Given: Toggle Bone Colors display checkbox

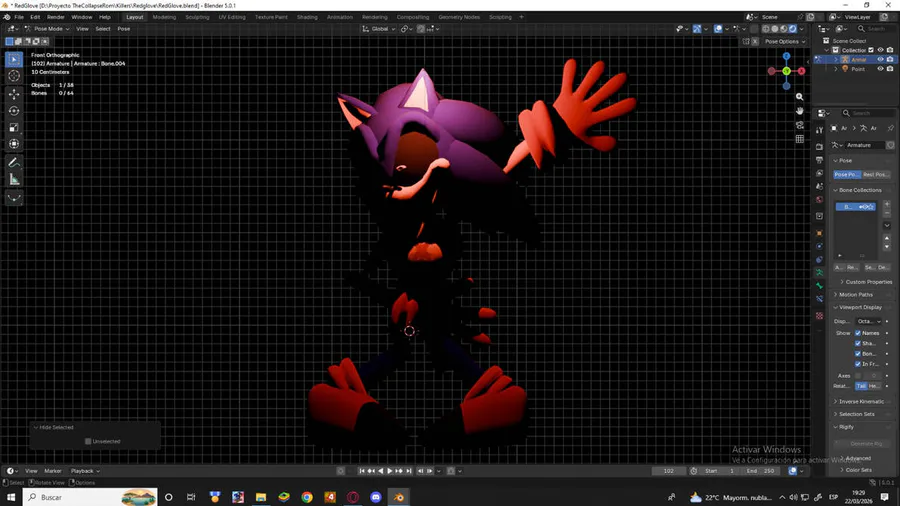Looking at the screenshot, I should [x=858, y=353].
